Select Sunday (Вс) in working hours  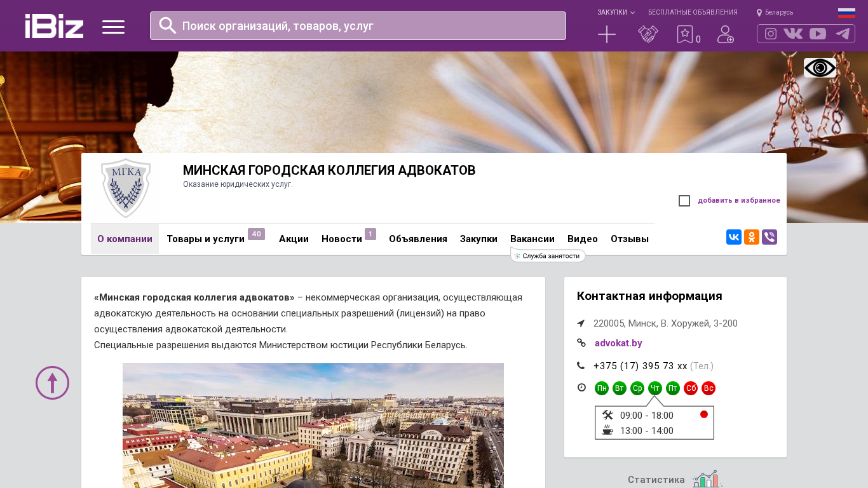tap(709, 388)
